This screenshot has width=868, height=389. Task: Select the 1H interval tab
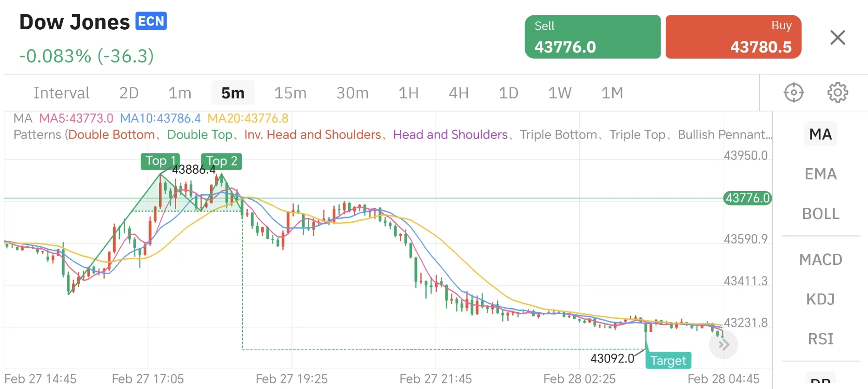click(x=408, y=93)
